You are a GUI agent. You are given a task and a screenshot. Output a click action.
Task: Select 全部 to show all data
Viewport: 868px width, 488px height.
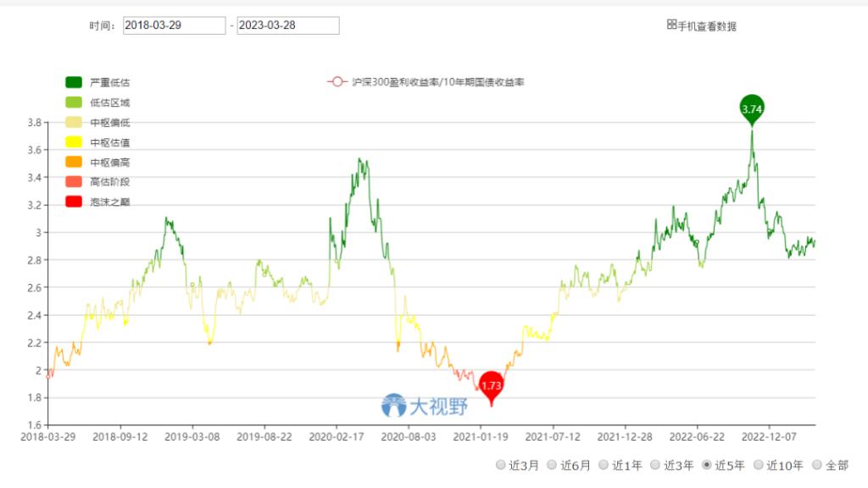click(817, 465)
